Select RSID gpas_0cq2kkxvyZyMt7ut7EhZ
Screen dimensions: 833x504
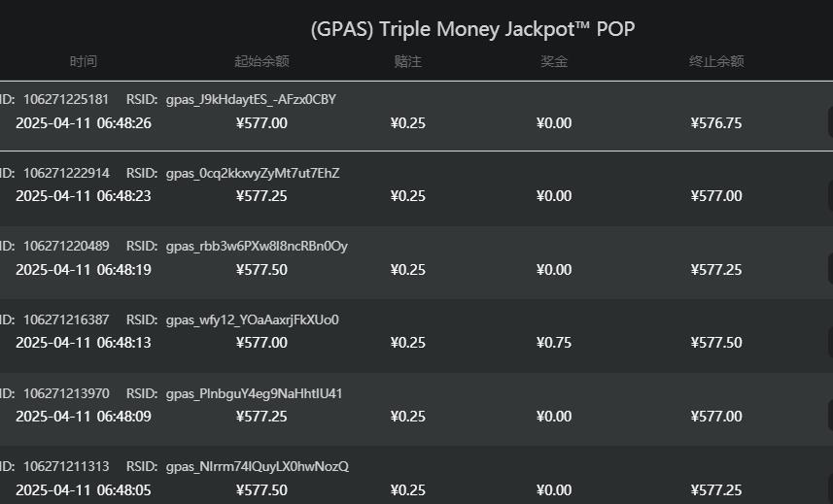[253, 173]
